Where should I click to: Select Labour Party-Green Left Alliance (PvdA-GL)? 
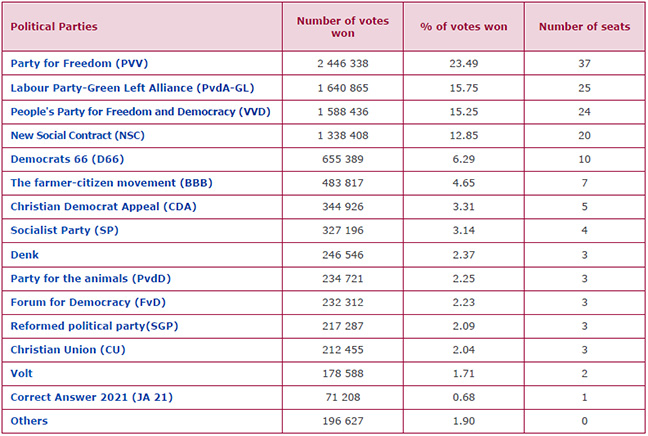click(110, 87)
